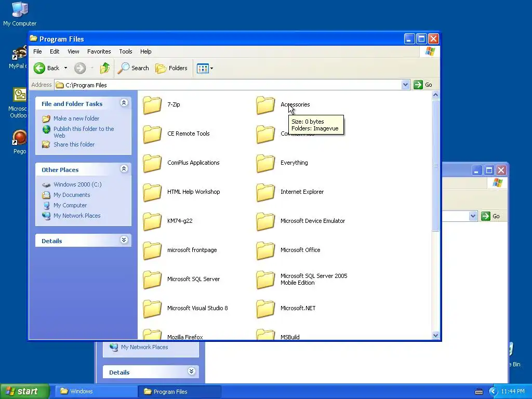Open the Start menu

(24, 392)
